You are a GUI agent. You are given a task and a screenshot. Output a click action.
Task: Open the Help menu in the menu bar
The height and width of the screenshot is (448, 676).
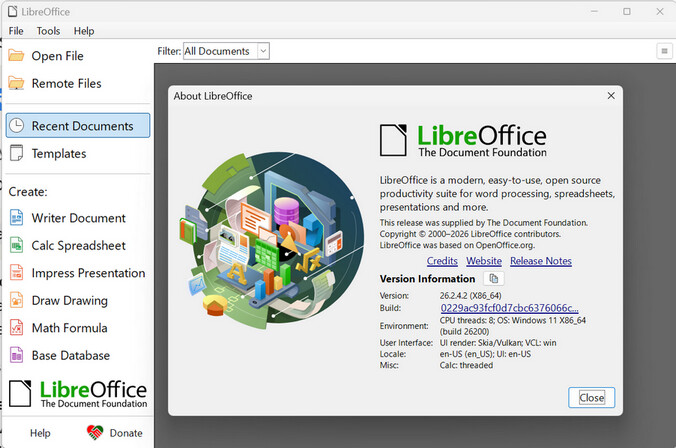click(84, 31)
